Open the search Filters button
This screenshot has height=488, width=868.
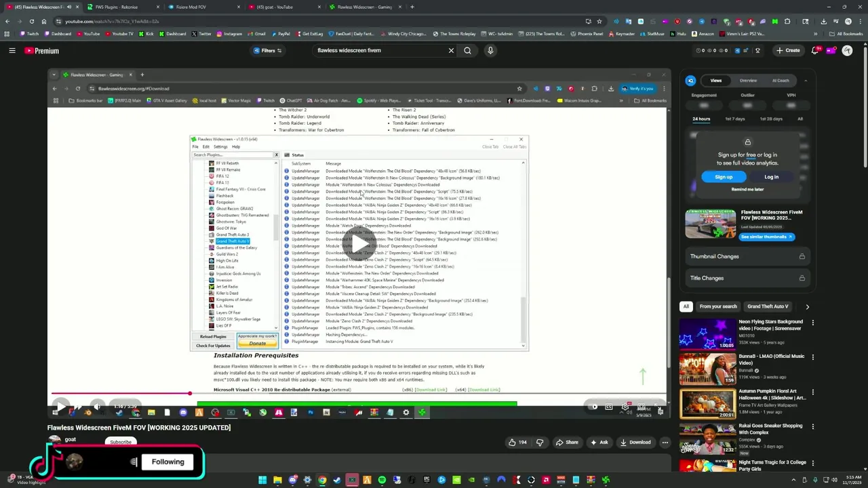(268, 50)
